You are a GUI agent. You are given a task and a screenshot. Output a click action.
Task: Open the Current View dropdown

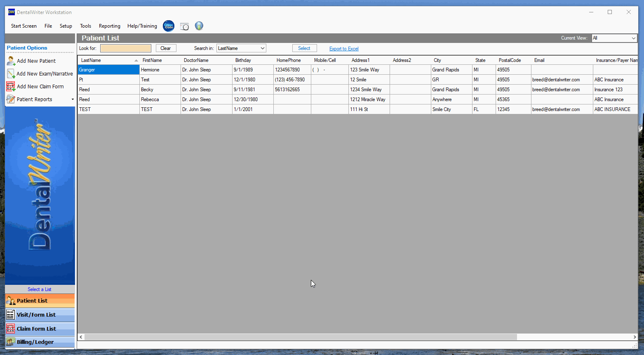pos(614,38)
